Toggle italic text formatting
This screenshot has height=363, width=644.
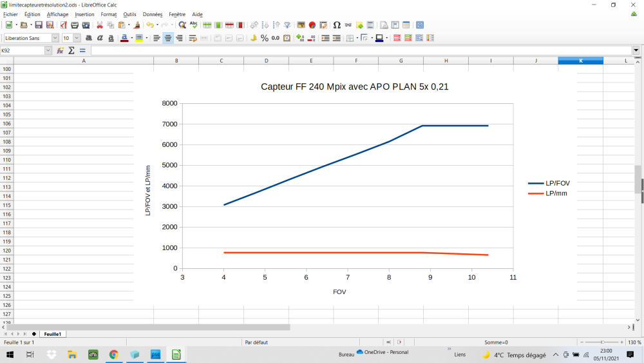click(x=100, y=38)
